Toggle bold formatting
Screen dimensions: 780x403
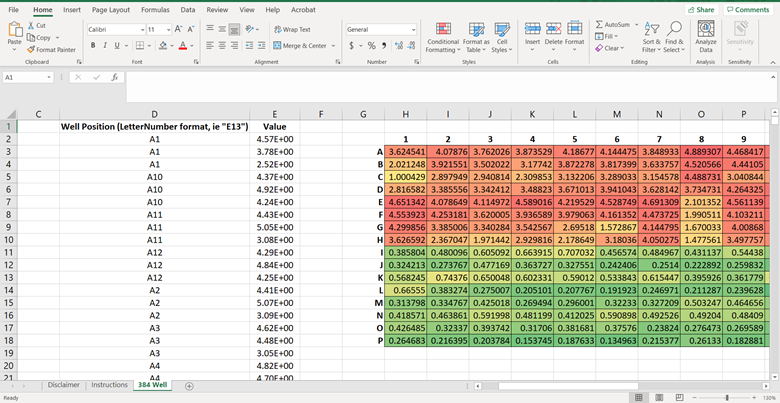click(x=91, y=46)
